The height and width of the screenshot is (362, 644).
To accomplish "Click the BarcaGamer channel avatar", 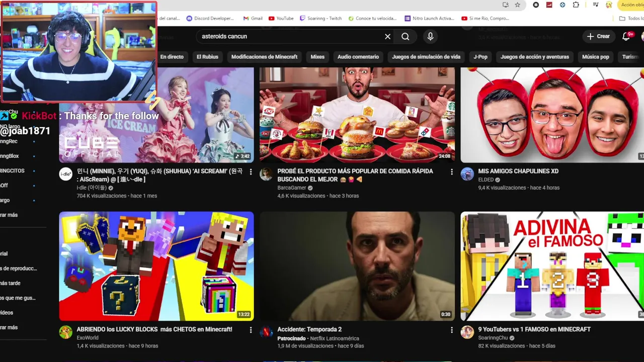I will tap(266, 174).
